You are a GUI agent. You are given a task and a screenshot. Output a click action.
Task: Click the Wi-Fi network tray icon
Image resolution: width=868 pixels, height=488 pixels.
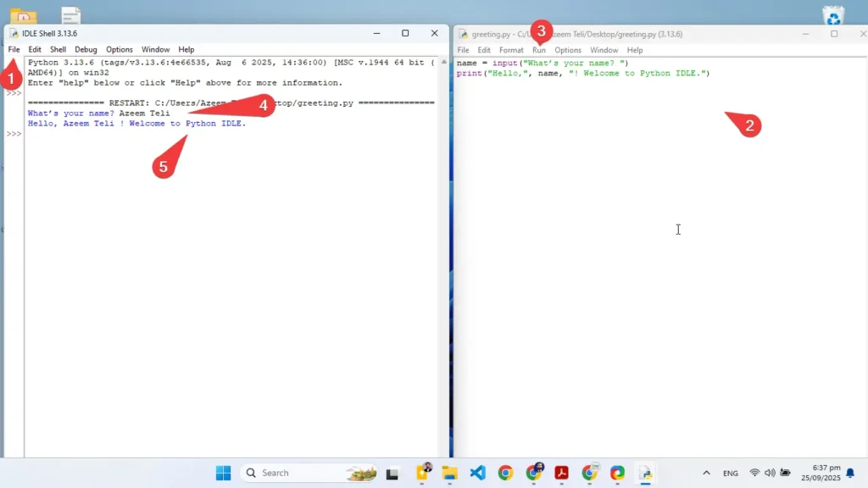(754, 473)
